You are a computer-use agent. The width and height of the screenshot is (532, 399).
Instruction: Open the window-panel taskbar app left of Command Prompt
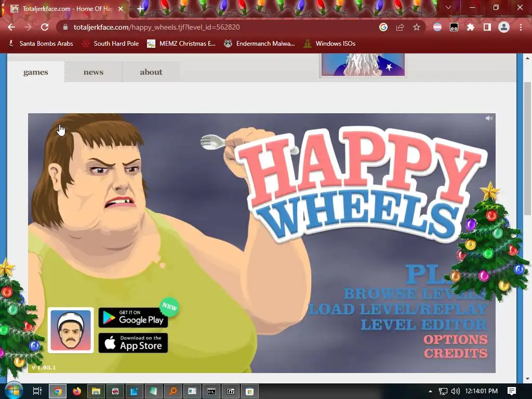[x=192, y=392]
